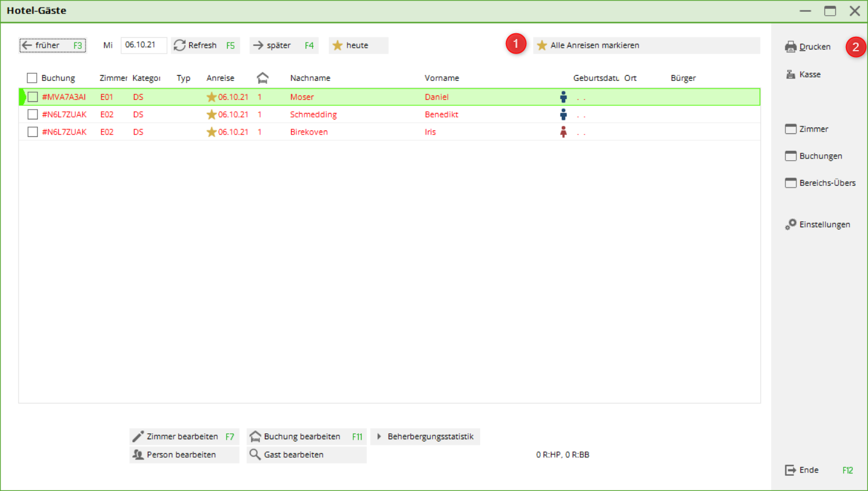Viewport: 868px width, 491px height.
Task: Click the Refresh circular arrow icon
Action: click(180, 45)
